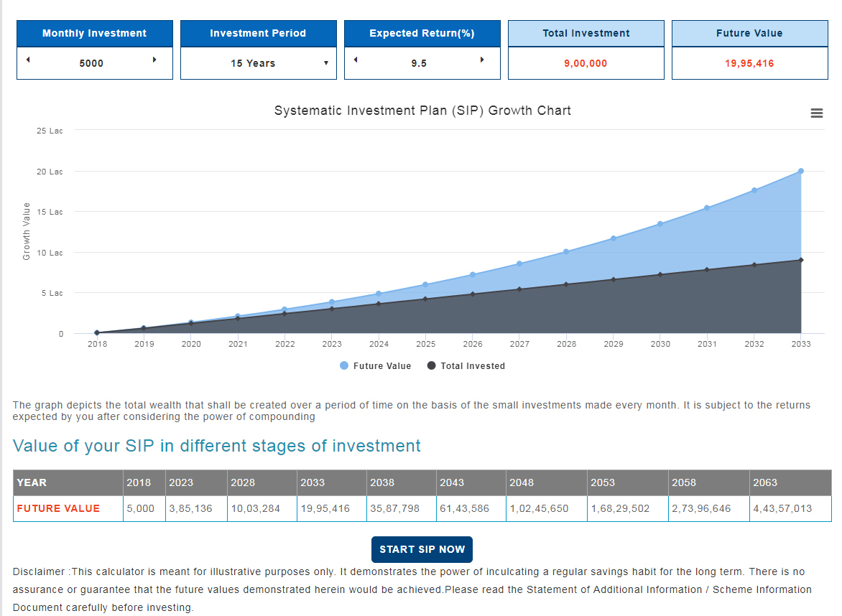
Task: Click the expected return value 9.5 field
Action: click(x=419, y=63)
